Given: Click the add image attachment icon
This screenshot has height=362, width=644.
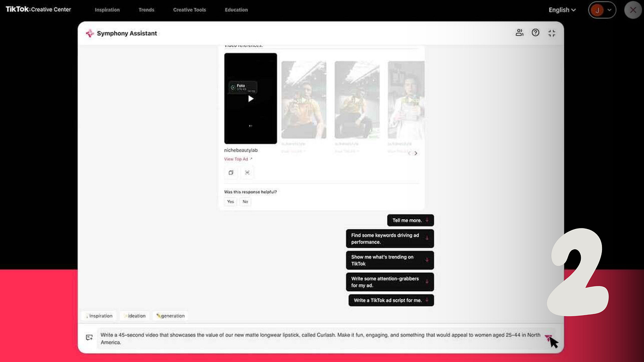Looking at the screenshot, I should tap(89, 338).
